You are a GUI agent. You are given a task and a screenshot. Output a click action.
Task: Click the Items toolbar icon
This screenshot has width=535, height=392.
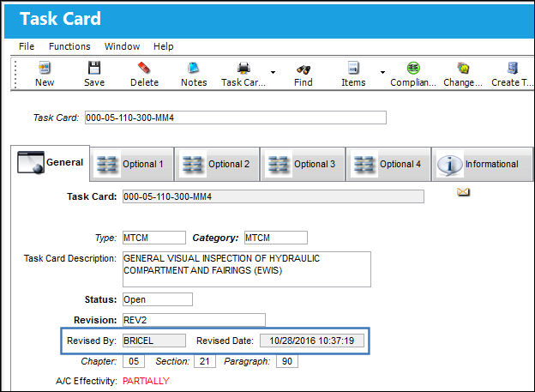(x=353, y=68)
